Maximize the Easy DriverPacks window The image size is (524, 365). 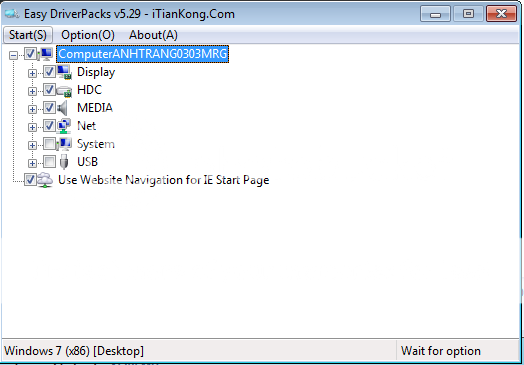pos(468,14)
